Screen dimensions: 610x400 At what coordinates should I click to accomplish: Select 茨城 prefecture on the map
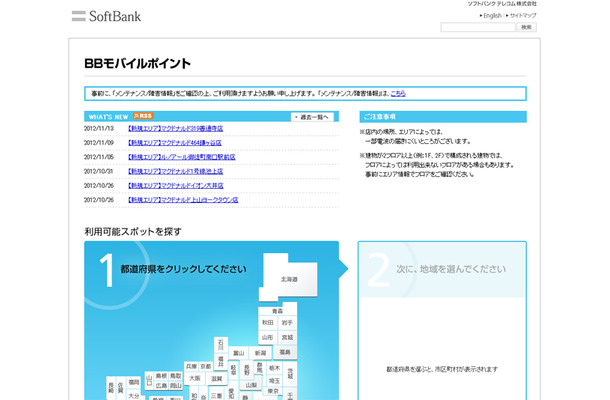(x=290, y=374)
